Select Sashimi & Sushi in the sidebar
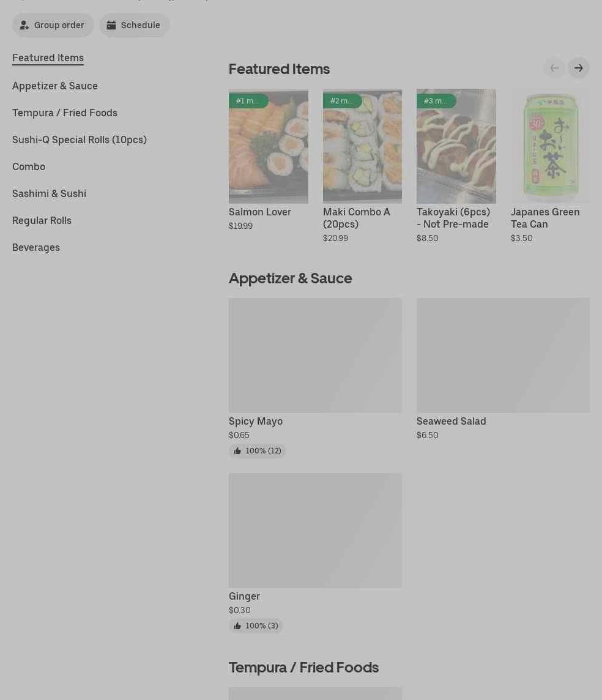602x700 pixels. click(49, 193)
